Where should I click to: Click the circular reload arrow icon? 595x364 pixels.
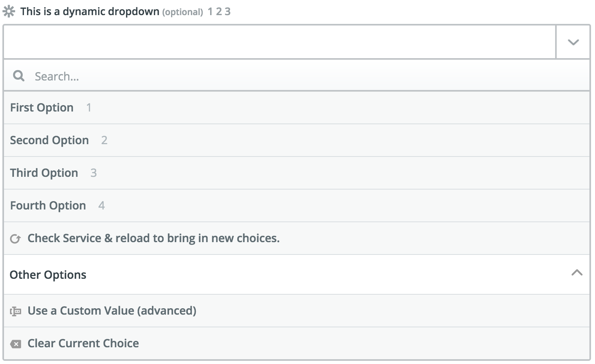(x=15, y=239)
